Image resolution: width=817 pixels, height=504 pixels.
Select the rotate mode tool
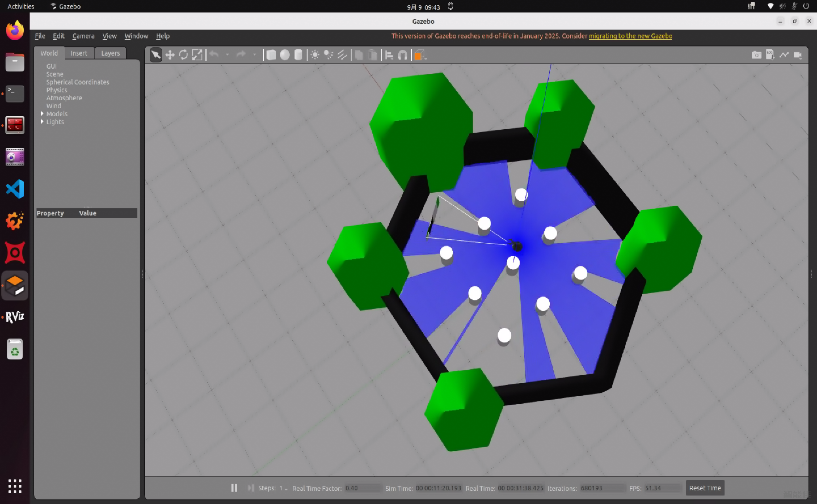[184, 55]
